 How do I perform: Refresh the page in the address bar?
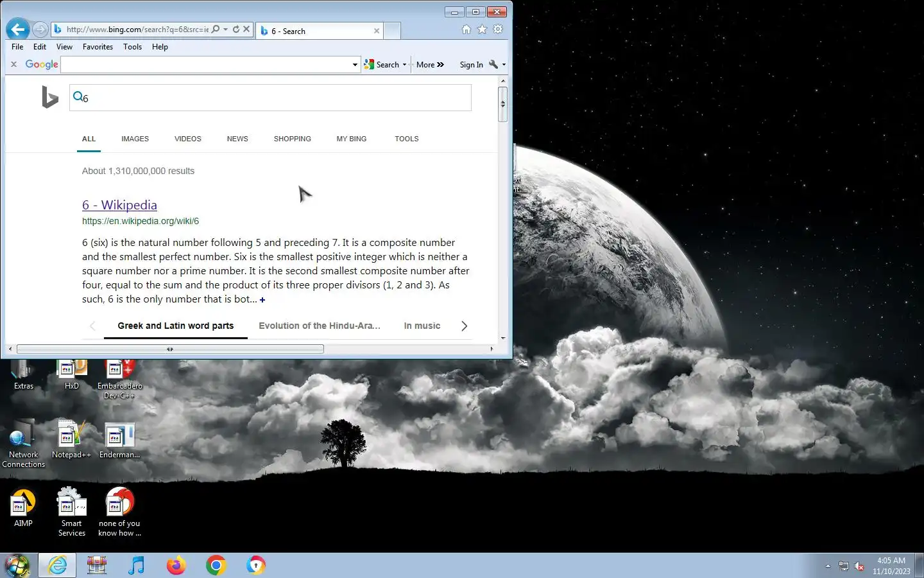click(236, 29)
